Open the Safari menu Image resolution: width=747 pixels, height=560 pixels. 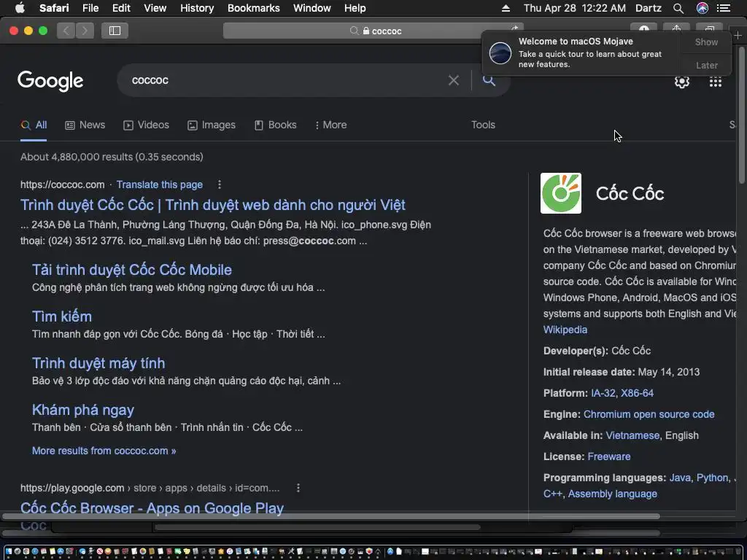tap(54, 8)
